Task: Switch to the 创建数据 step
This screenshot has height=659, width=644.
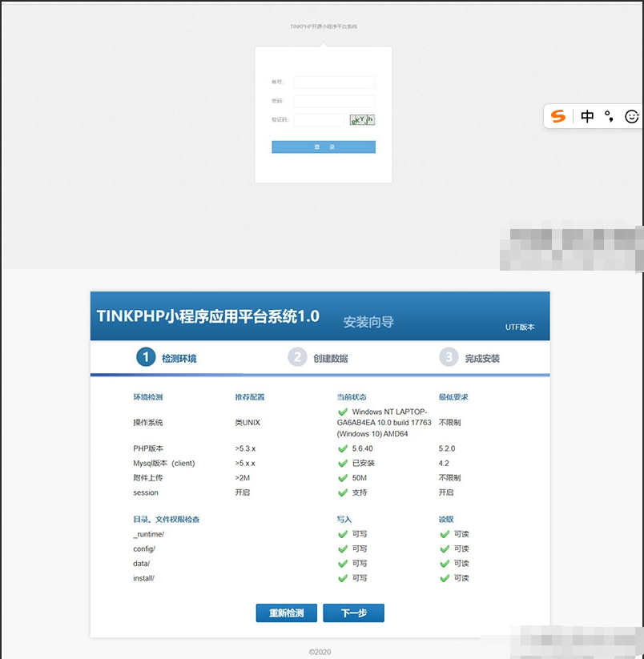Action: click(298, 357)
